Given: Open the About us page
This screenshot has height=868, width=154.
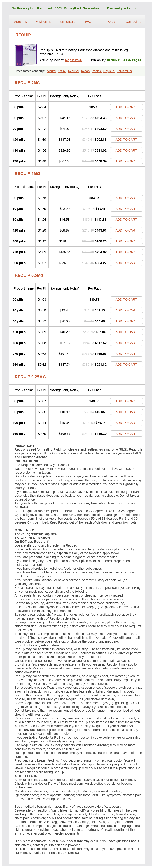Looking at the screenshot, I should tap(21, 22).
